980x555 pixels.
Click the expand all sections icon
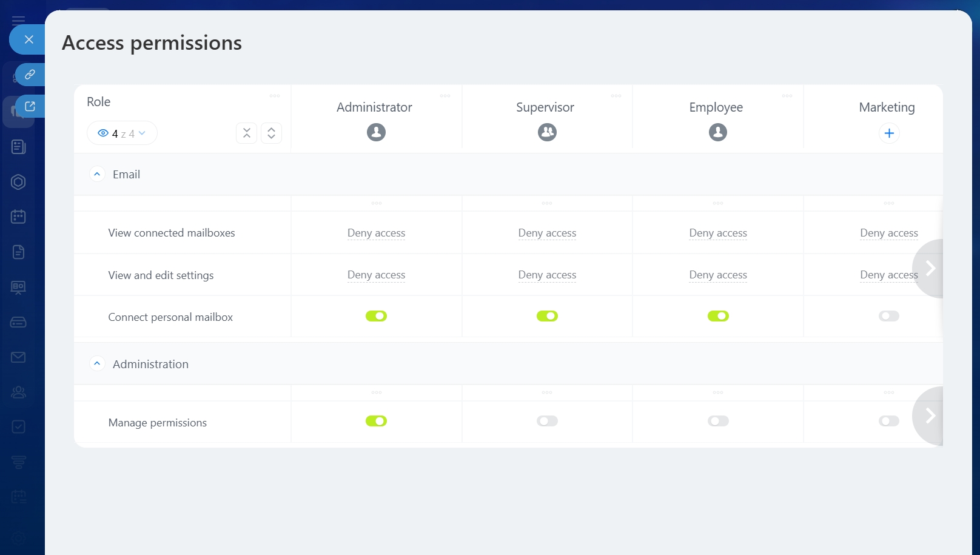pyautogui.click(x=271, y=133)
